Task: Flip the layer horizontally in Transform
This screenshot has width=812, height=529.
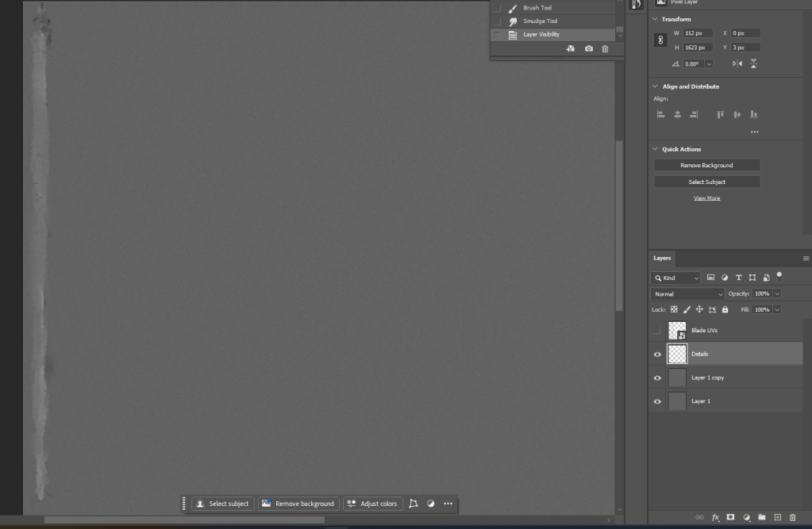Action: (737, 63)
